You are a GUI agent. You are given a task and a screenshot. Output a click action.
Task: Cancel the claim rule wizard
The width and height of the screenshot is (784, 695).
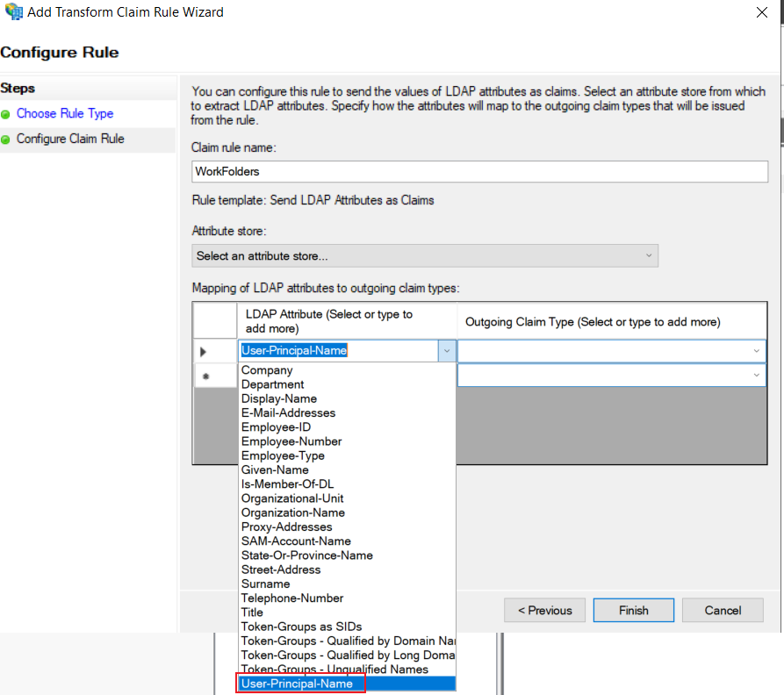(723, 610)
